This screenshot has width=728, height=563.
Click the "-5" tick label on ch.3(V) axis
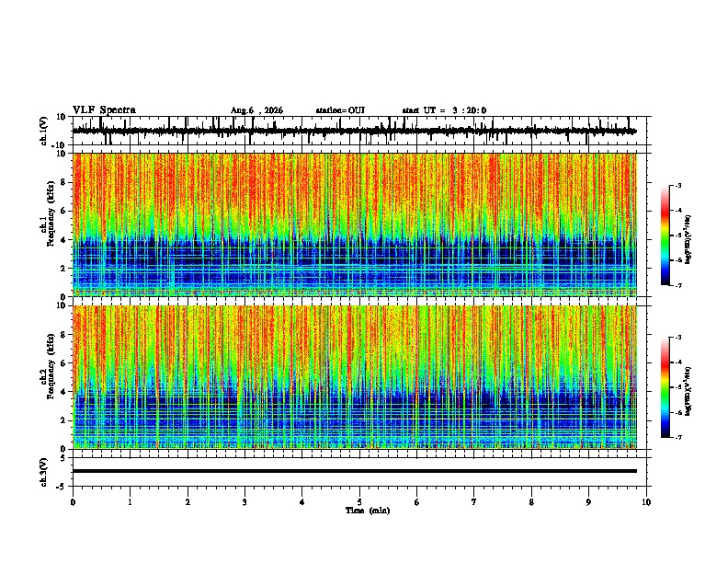coord(62,487)
